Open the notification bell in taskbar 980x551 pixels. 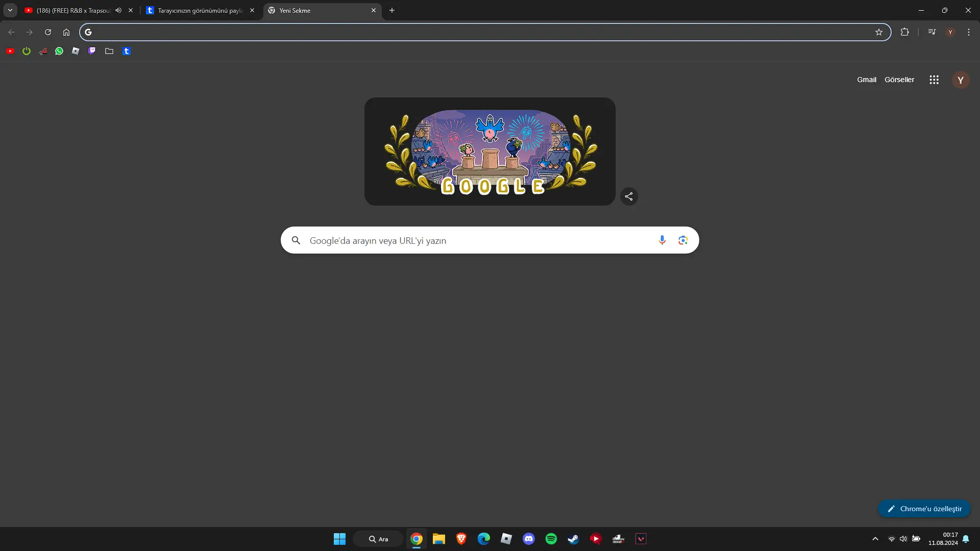pos(966,539)
